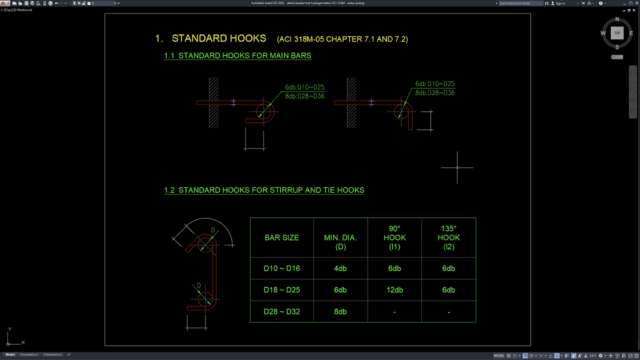Toggle isometric drafting in status bar

coord(541,356)
